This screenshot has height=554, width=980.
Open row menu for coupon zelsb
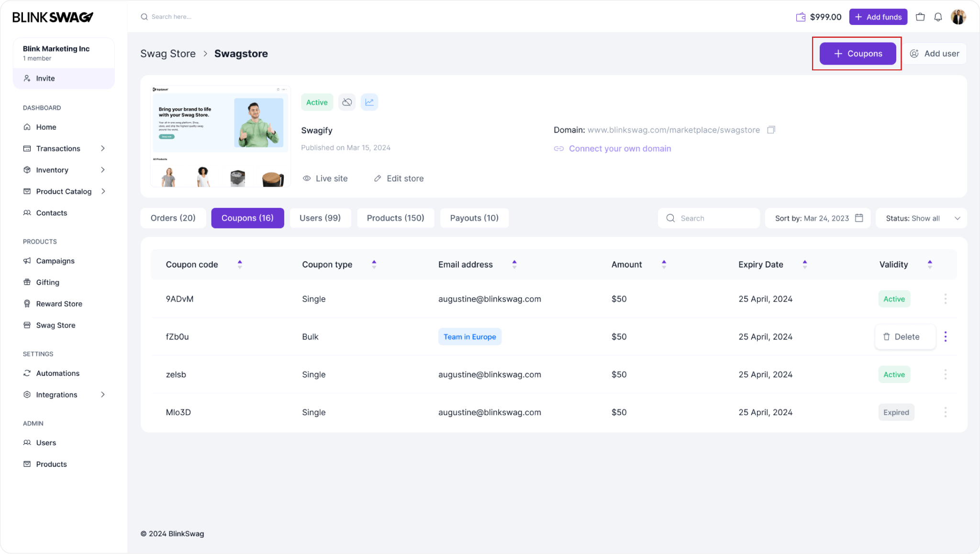tap(945, 374)
